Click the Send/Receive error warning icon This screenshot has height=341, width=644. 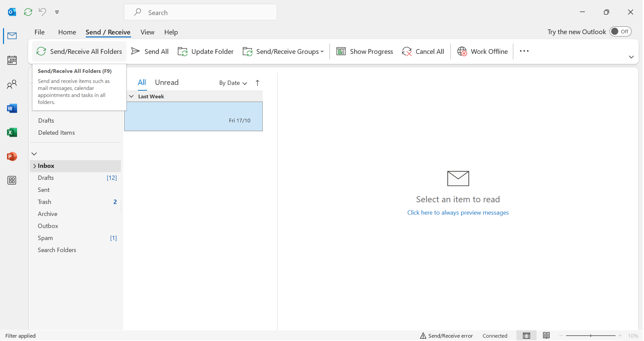[423, 336]
